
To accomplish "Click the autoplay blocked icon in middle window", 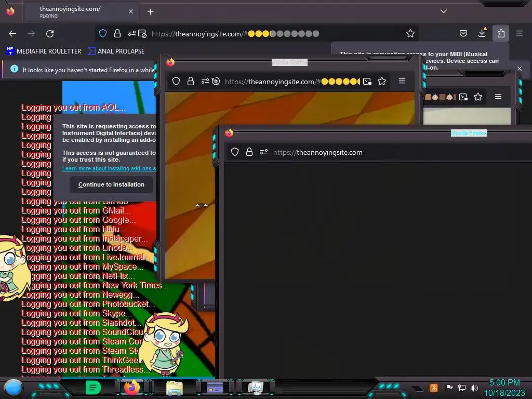I will 216,81.
